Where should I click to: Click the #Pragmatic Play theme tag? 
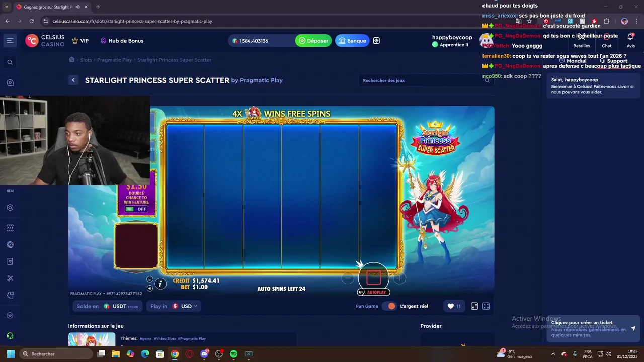click(192, 339)
